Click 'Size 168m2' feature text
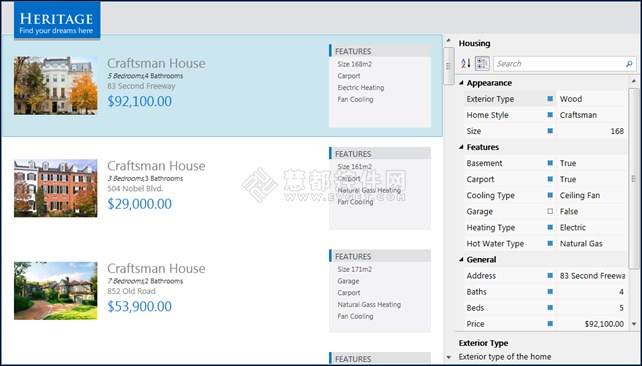The height and width of the screenshot is (366, 642). click(x=355, y=64)
